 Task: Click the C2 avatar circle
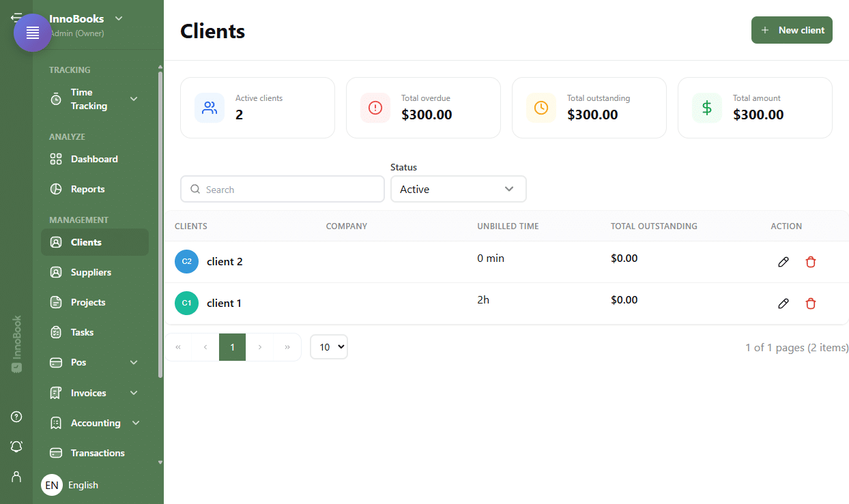pos(186,261)
